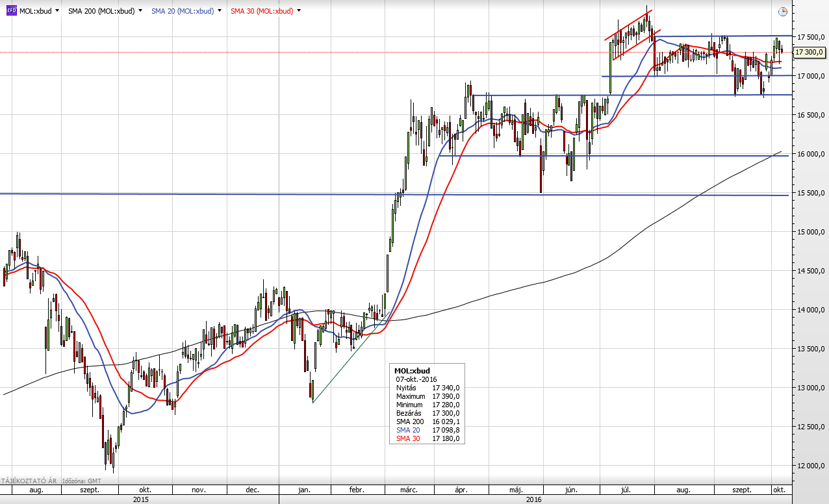The width and height of the screenshot is (829, 504).
Task: Click the 07-okt.-2016 date in tooltip
Action: [416, 379]
